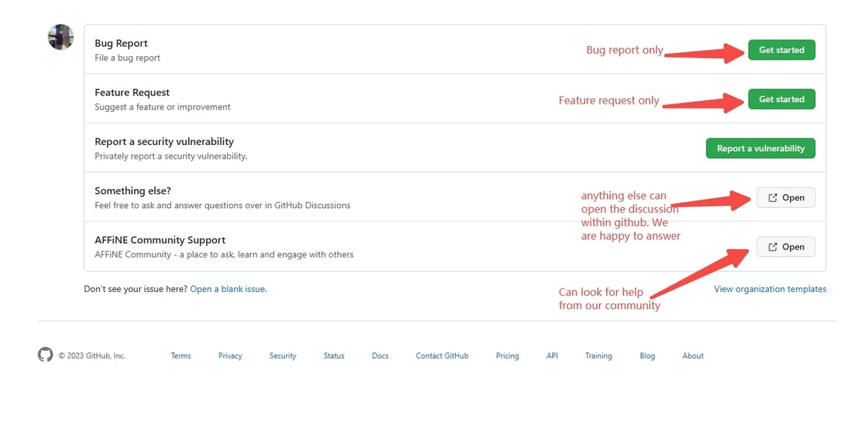
Task: Open the Privacy footer link
Action: coord(231,356)
